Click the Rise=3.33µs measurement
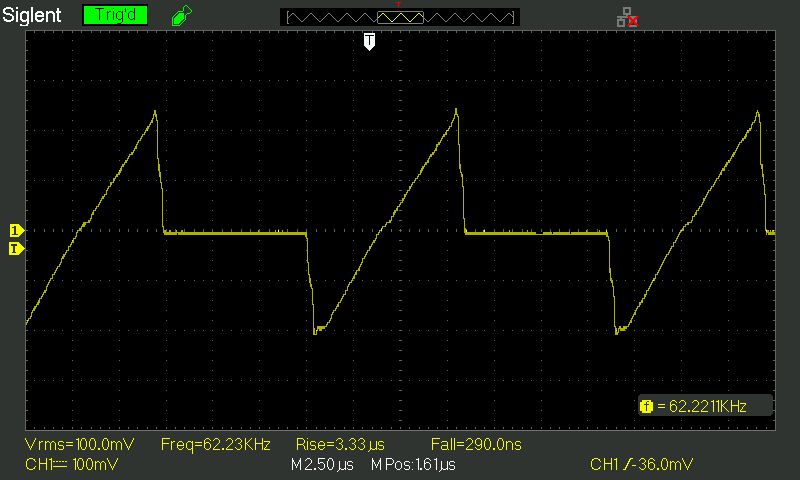 [340, 444]
